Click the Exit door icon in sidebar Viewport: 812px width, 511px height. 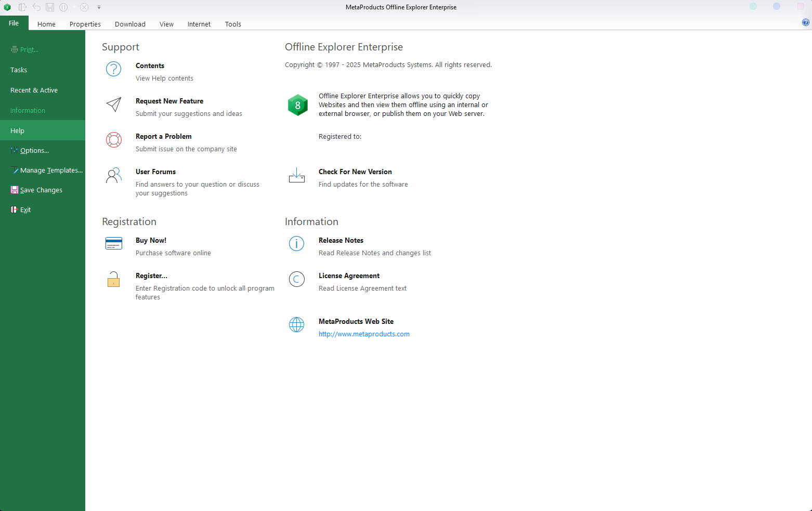pyautogui.click(x=14, y=209)
